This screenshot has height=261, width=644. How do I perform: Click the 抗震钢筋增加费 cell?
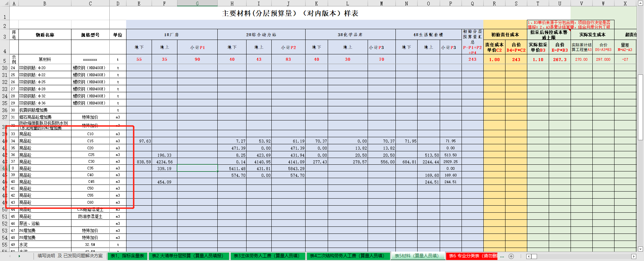(x=45, y=110)
